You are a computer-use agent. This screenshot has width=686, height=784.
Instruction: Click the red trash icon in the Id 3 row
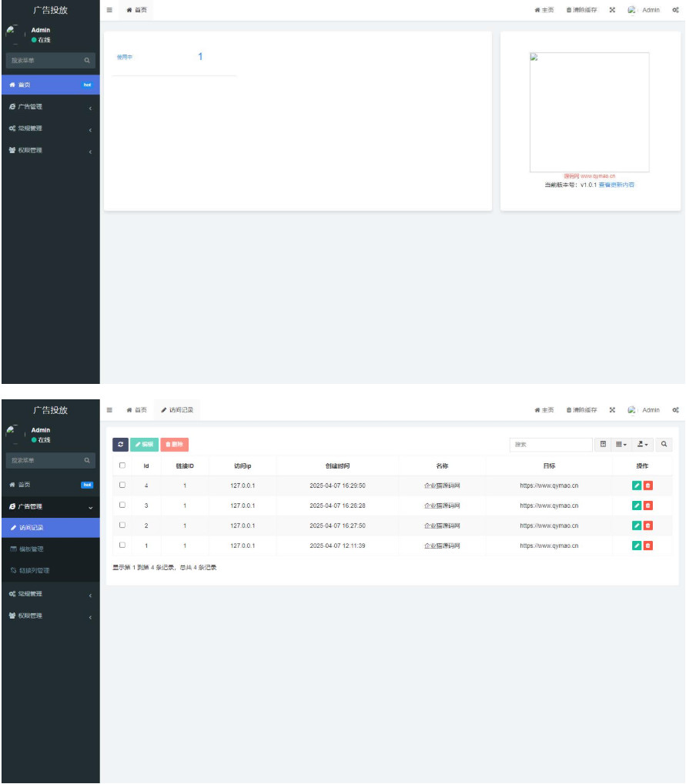coord(648,505)
